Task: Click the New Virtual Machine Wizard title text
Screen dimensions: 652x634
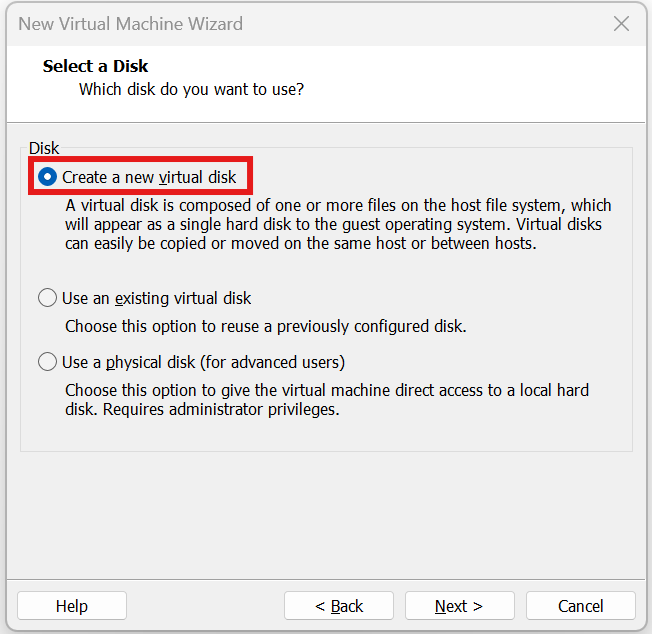Action: [130, 24]
